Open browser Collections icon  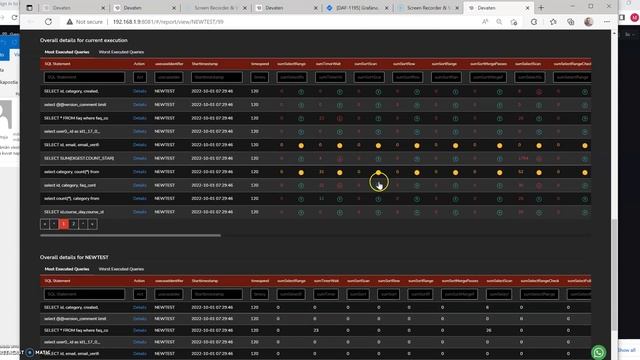coord(571,22)
